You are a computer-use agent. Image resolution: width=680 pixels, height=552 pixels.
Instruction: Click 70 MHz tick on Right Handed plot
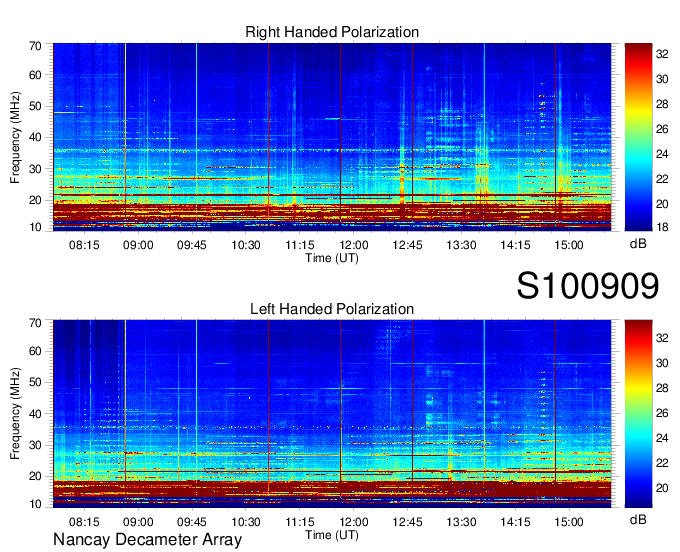click(x=35, y=46)
